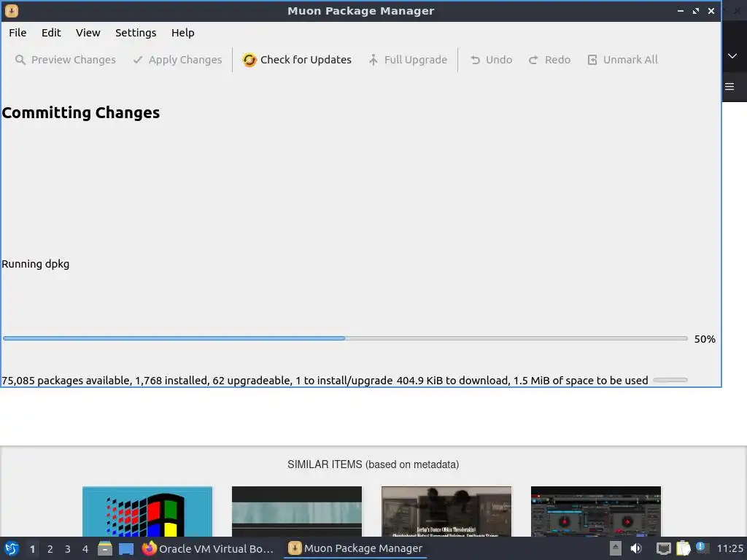Switch to Oracle VM VirtualBox Firefox task

click(x=208, y=548)
